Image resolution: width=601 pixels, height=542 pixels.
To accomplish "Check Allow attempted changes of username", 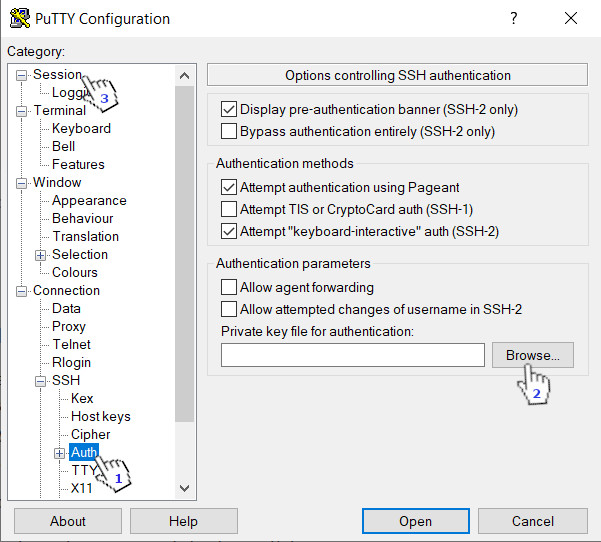I will coord(229,309).
